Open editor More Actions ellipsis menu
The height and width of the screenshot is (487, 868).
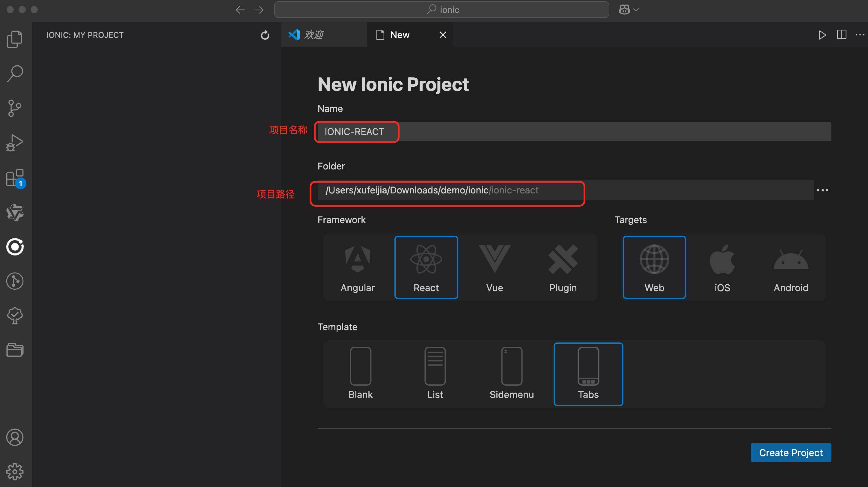click(x=860, y=35)
